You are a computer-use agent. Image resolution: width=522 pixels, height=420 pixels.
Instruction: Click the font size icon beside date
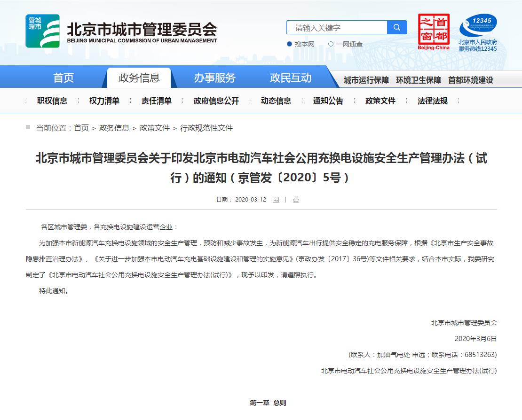pos(276,200)
